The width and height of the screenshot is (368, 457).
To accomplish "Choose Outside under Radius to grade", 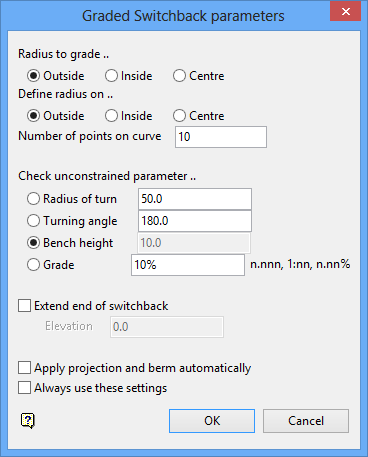I will click(x=56, y=76).
